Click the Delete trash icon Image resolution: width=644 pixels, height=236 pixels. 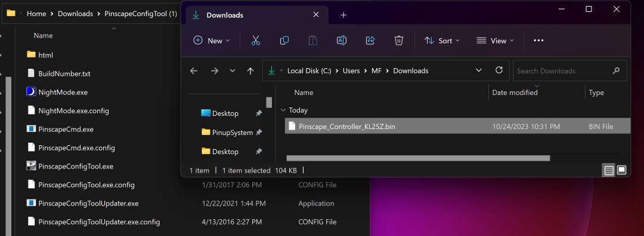tap(398, 41)
